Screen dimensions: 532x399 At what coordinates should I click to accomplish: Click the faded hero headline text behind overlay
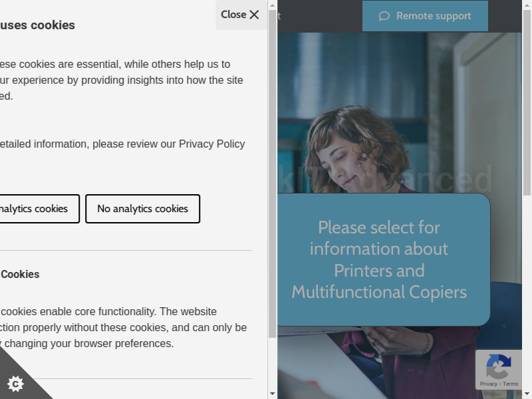452,178
